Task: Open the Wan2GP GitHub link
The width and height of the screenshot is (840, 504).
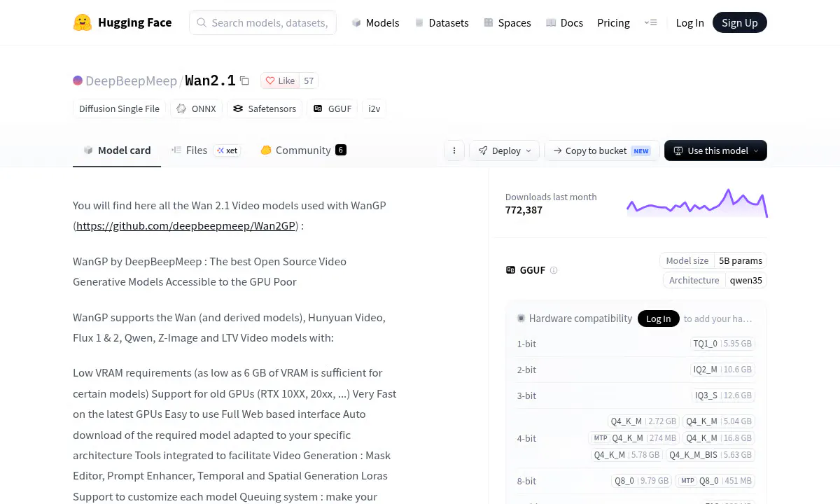Action: 186,226
